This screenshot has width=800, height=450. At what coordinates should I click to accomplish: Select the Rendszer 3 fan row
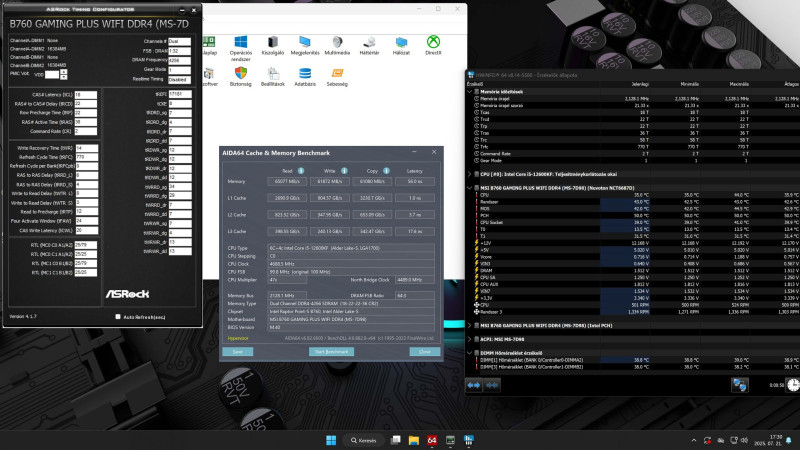[x=633, y=312]
